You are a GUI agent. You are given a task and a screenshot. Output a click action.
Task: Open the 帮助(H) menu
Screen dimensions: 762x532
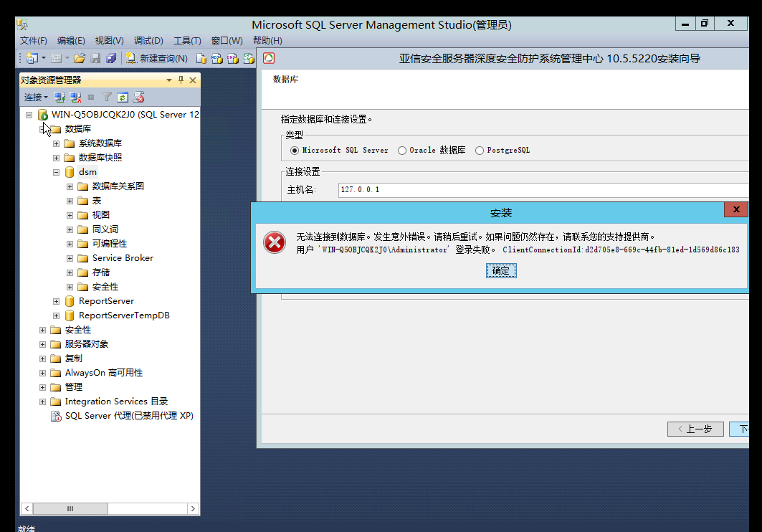tap(267, 41)
